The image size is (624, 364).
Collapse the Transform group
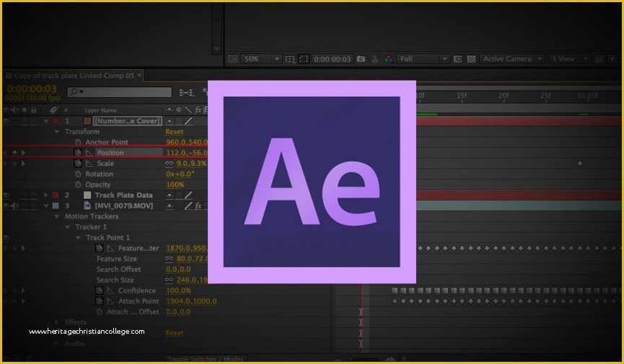point(57,132)
